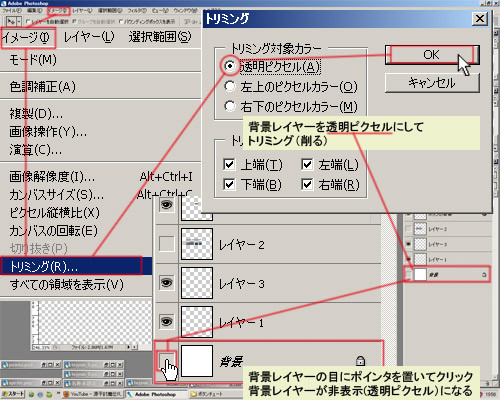Click first quick-launch icon next to スタート
Viewport: 500px width, 400px height.
pos(32,394)
